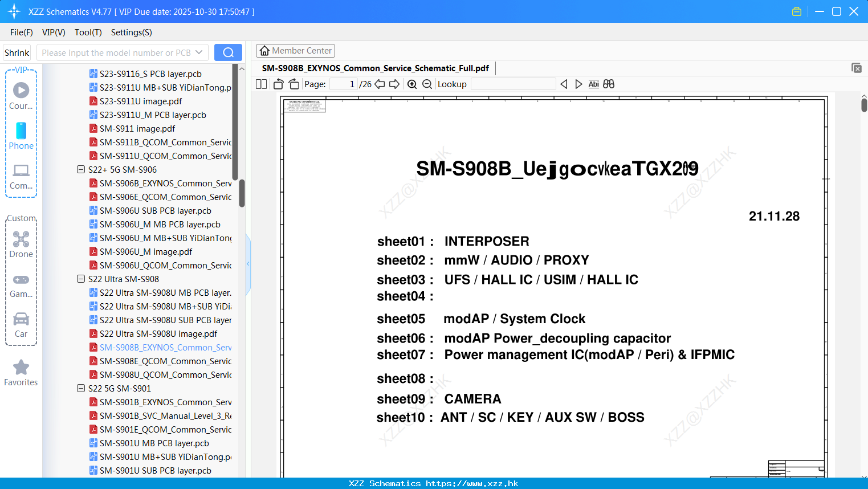The height and width of the screenshot is (489, 868).
Task: Open the VIP(V) menu
Action: point(54,32)
